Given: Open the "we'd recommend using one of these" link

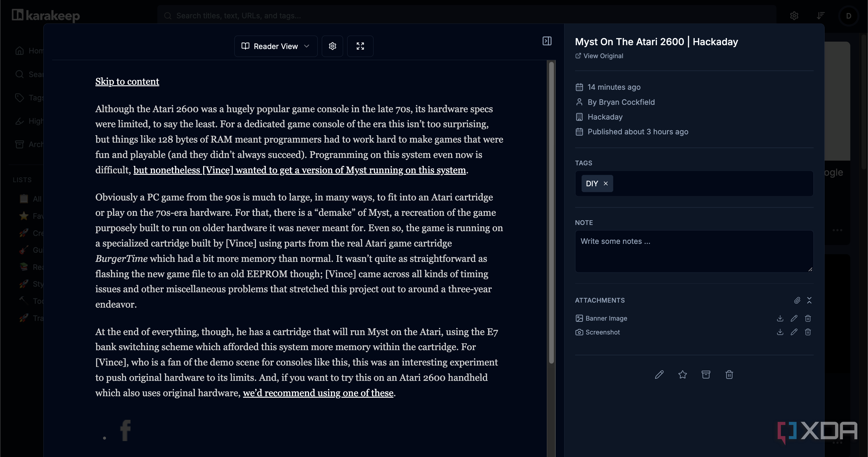Looking at the screenshot, I should pyautogui.click(x=318, y=393).
